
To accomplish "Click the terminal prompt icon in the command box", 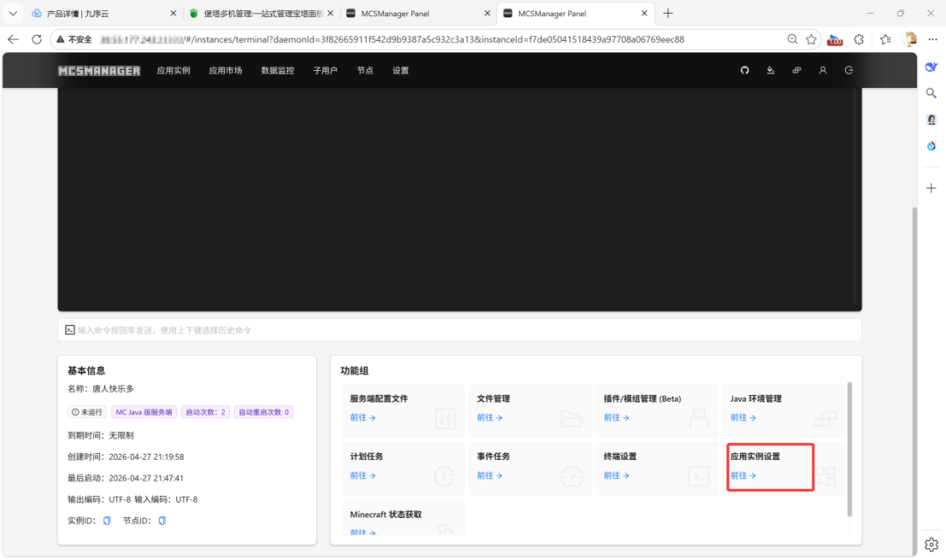I will pos(70,330).
